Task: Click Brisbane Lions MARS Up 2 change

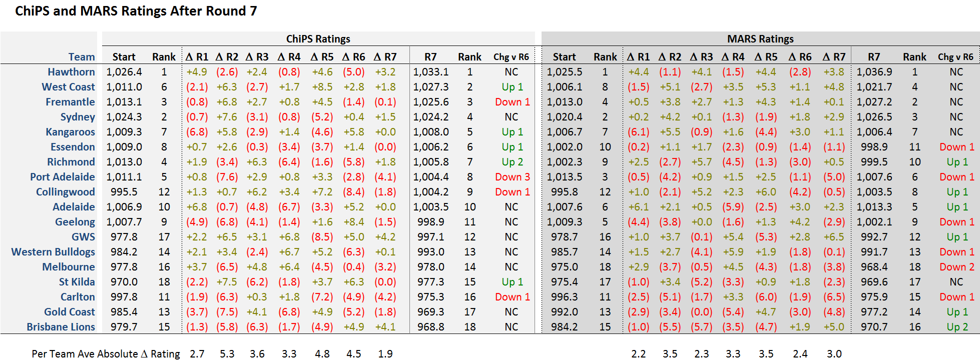Action: [957, 327]
